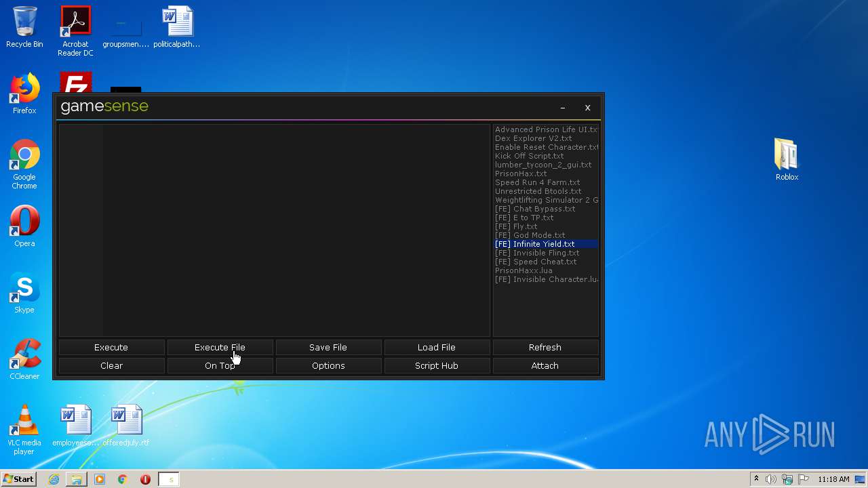868x488 pixels.
Task: Open the Script Hub
Action: tap(437, 365)
